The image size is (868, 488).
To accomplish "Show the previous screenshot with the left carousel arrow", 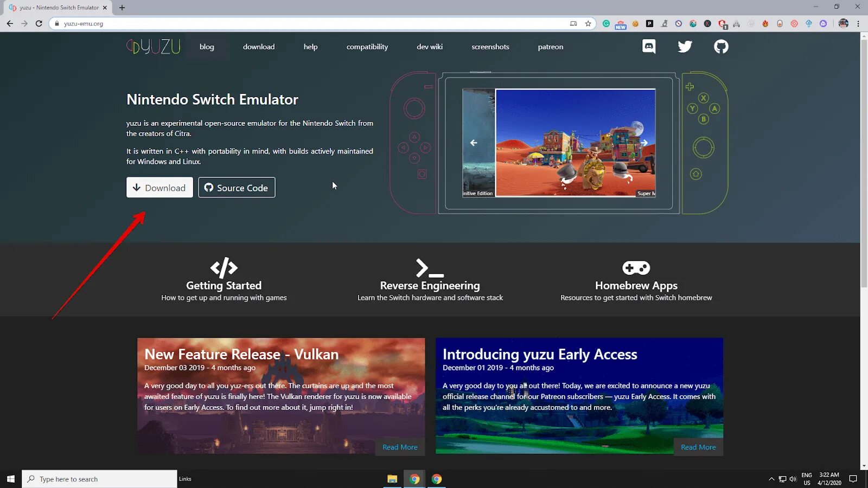I will 474,143.
